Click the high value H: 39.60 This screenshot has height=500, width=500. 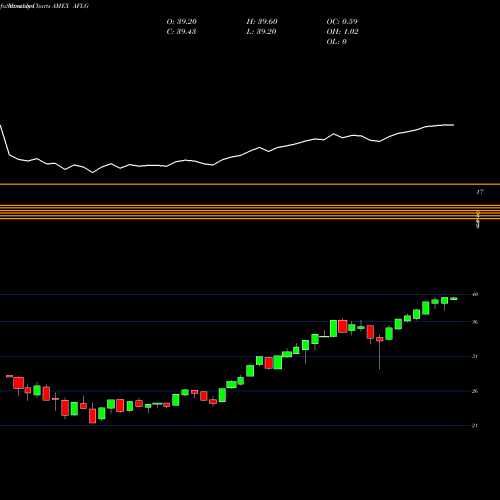click(x=262, y=22)
